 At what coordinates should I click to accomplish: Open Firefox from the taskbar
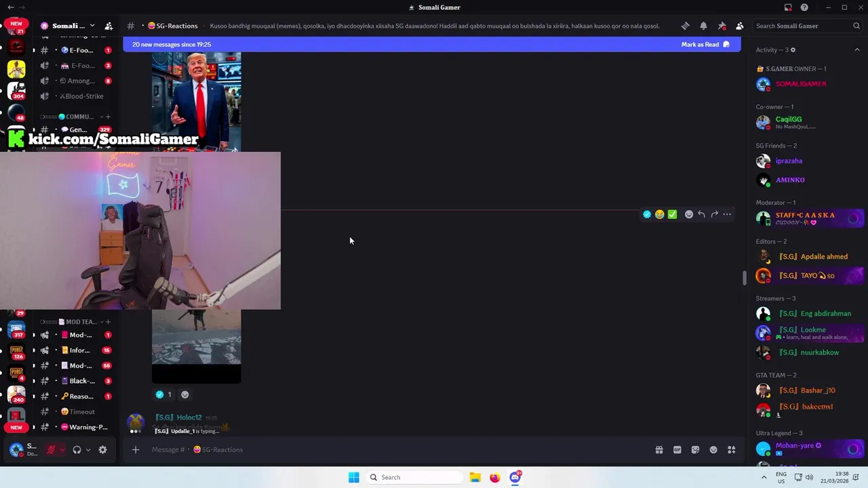pyautogui.click(x=495, y=477)
